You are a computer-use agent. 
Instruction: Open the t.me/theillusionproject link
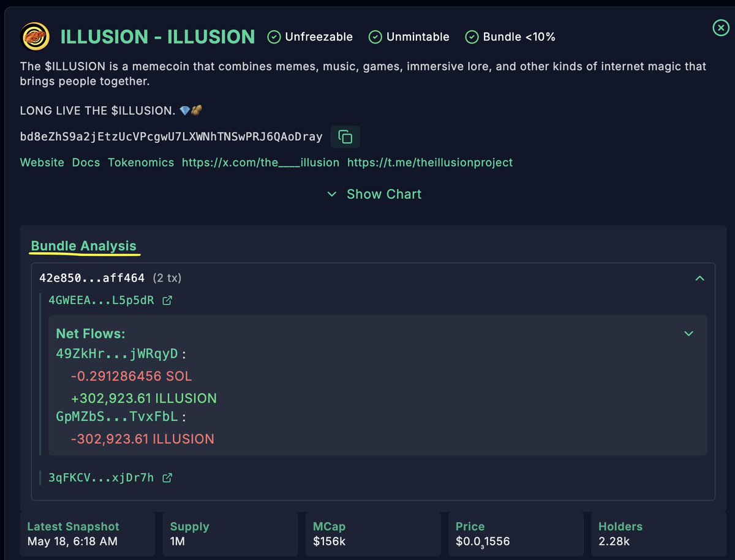point(430,162)
